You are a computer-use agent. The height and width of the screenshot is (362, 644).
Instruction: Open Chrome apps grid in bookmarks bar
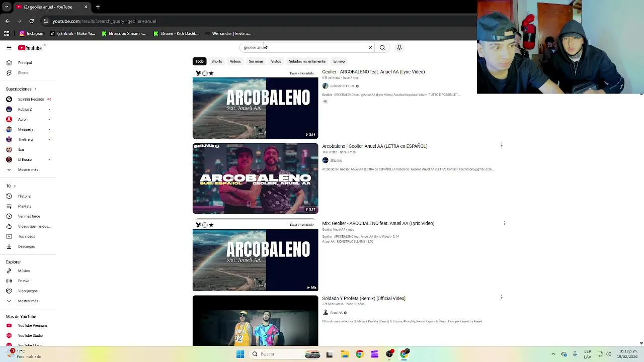pos(7,34)
